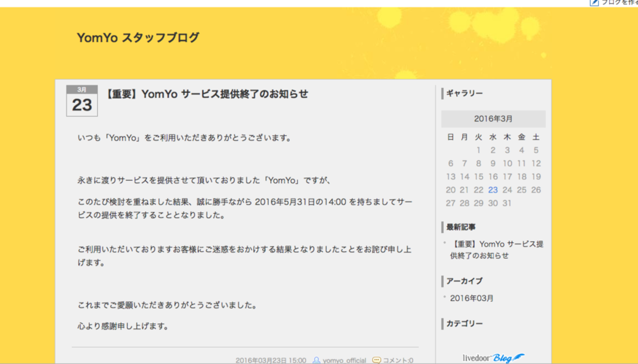The width and height of the screenshot is (638, 364).
Task: Open the YomYo スタッフブログ title link
Action: click(x=138, y=38)
